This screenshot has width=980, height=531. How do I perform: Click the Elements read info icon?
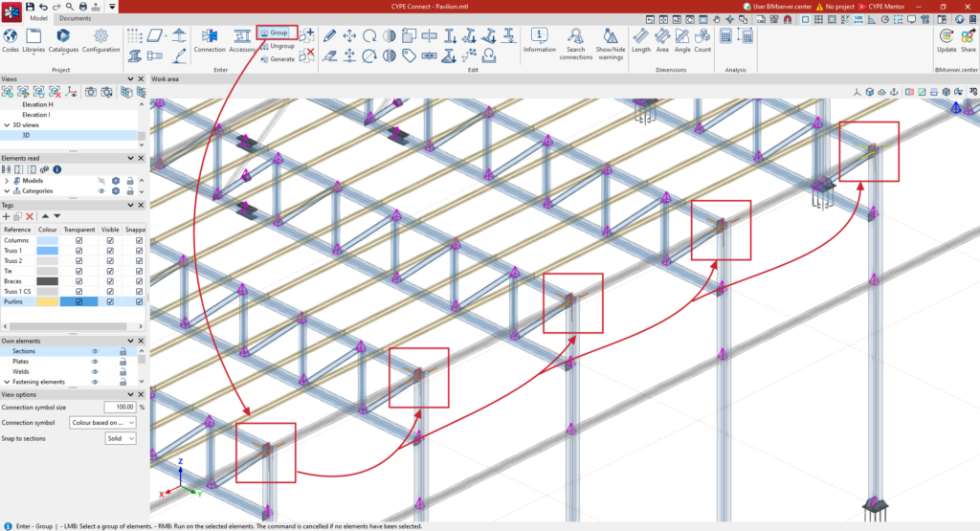click(x=56, y=169)
